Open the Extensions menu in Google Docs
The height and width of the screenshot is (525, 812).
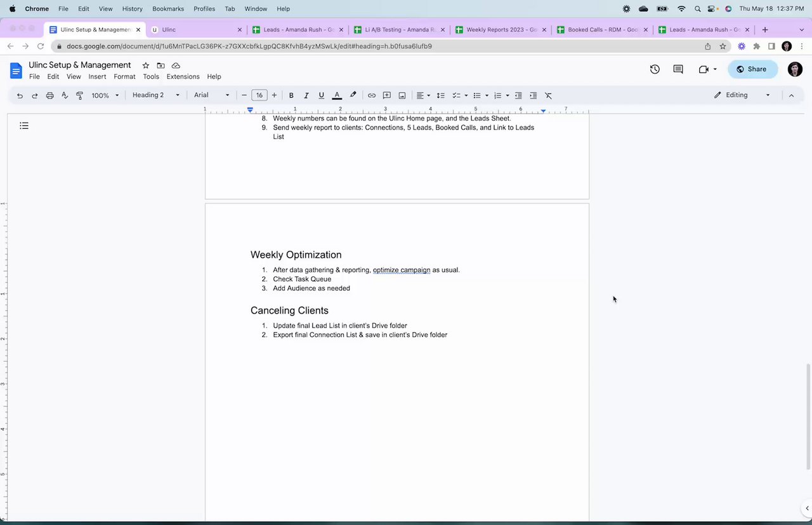tap(183, 77)
